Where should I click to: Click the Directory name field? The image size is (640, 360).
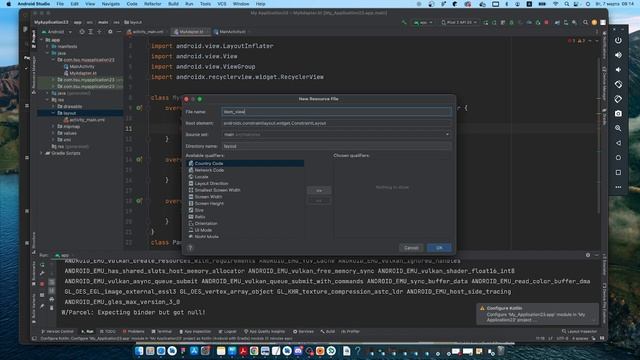[336, 146]
